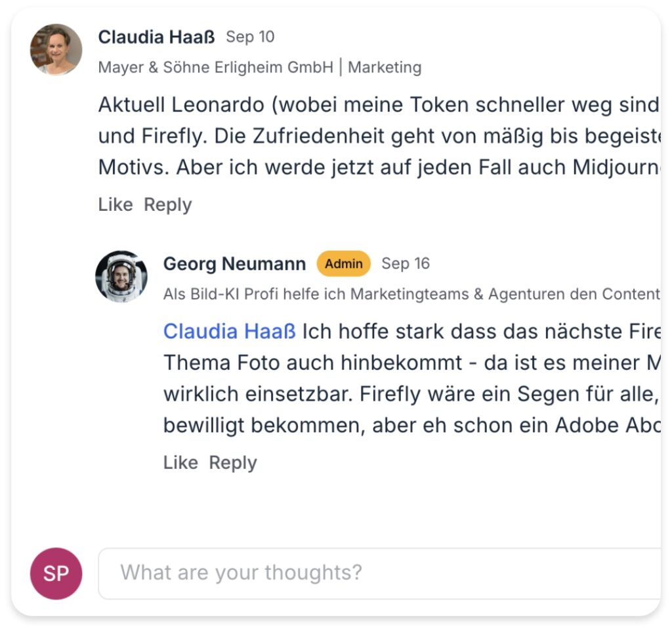Click the reply line starting 'wirklich einsetzbar'

tap(411, 394)
